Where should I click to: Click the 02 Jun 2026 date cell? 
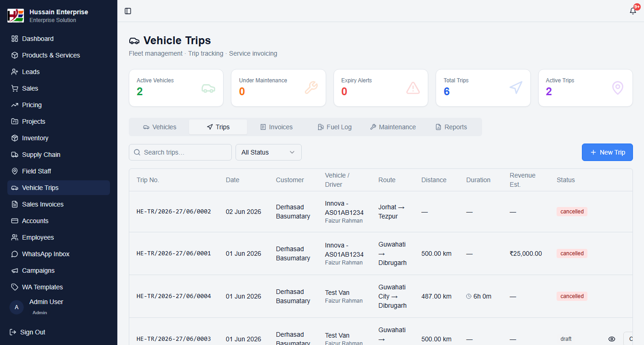(243, 212)
